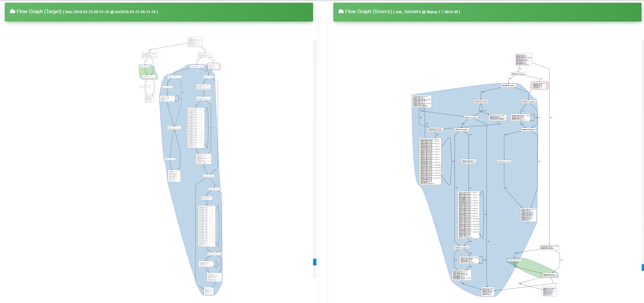Click the cloud icon in Flow Graph (Source) header
This screenshot has height=303, width=644.
[x=341, y=11]
